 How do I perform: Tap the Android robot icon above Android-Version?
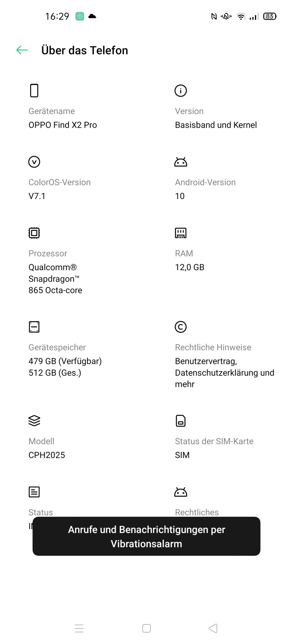[x=180, y=162]
